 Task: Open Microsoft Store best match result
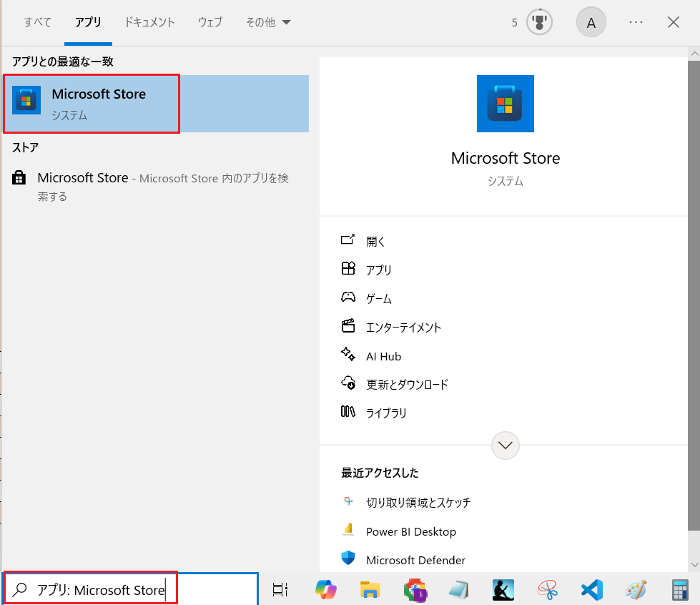(157, 104)
